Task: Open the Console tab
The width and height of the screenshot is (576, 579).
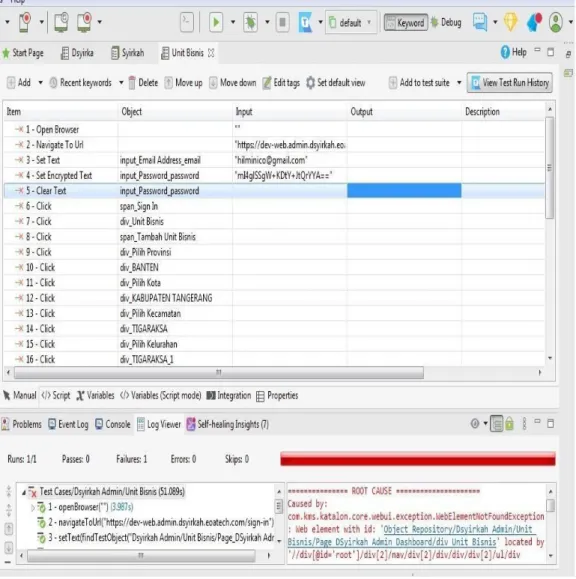Action: 113,424
